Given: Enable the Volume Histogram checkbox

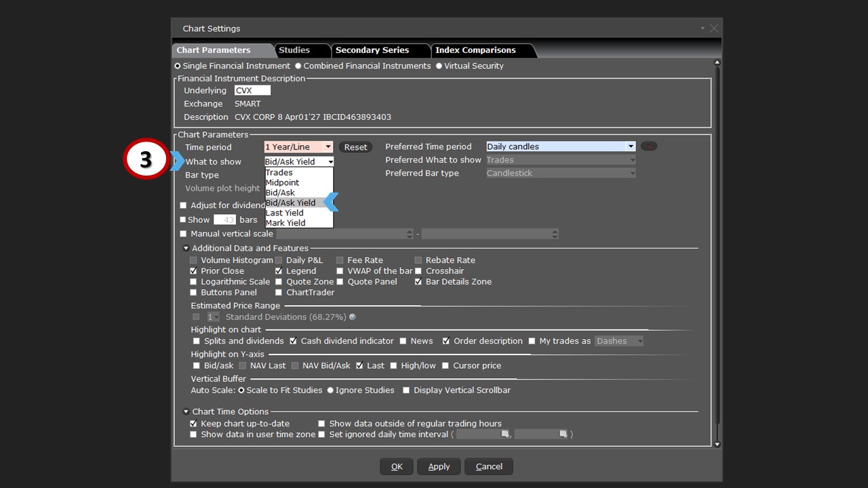Looking at the screenshot, I should [193, 260].
